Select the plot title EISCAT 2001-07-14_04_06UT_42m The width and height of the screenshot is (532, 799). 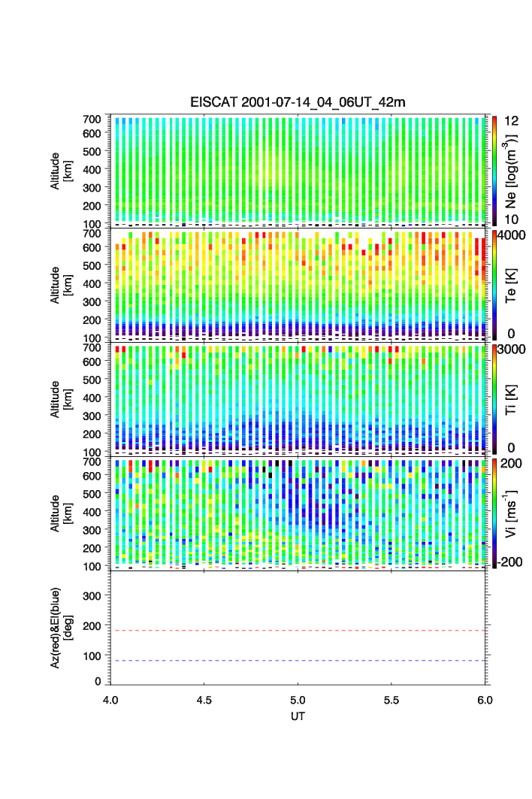click(298, 102)
